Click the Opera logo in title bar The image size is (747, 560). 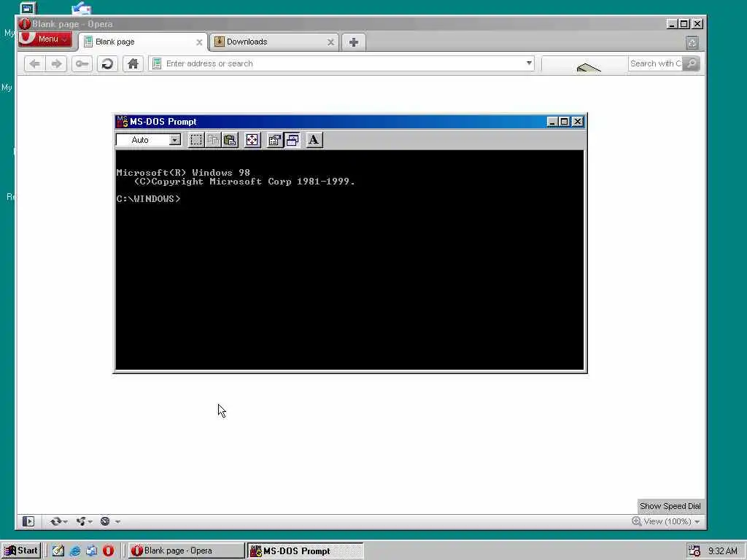tap(25, 24)
